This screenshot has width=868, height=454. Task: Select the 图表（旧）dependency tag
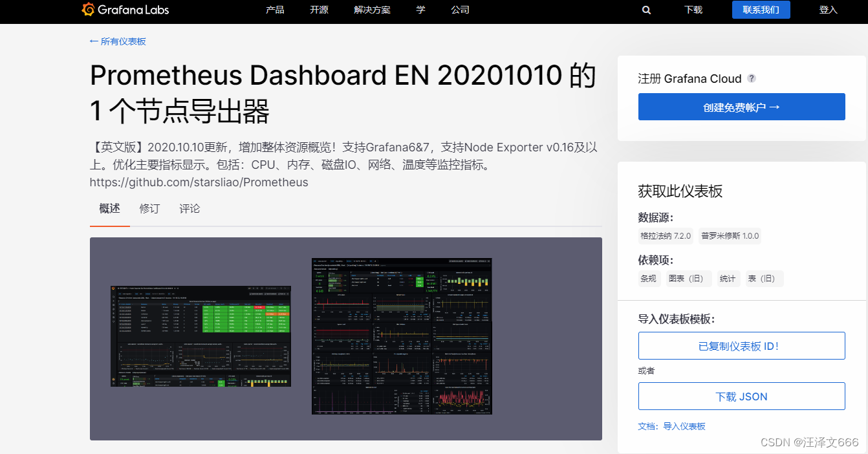[x=689, y=279]
